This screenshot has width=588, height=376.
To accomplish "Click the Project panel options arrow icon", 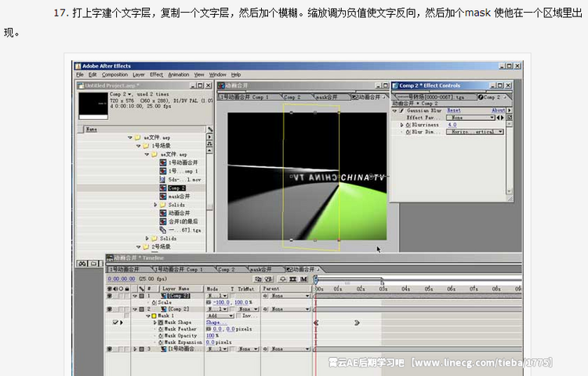I will (x=209, y=137).
